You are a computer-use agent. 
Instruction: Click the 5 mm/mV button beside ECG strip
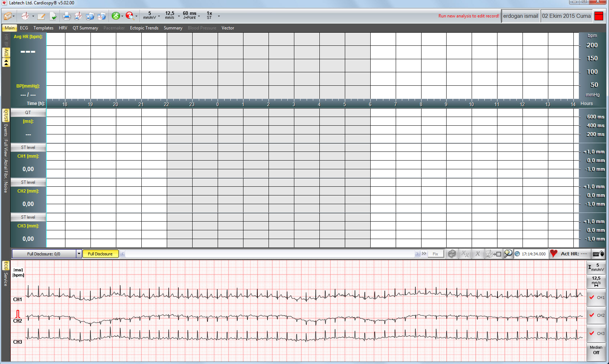click(596, 267)
